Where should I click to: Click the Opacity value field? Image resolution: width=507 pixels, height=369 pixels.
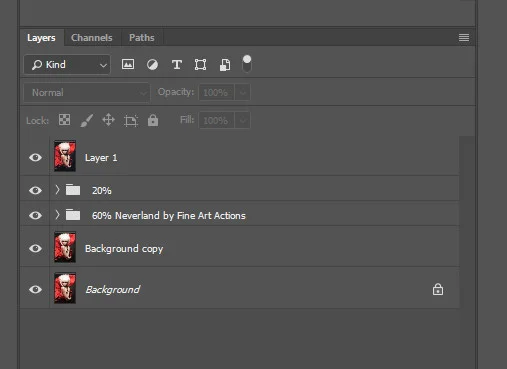(217, 92)
